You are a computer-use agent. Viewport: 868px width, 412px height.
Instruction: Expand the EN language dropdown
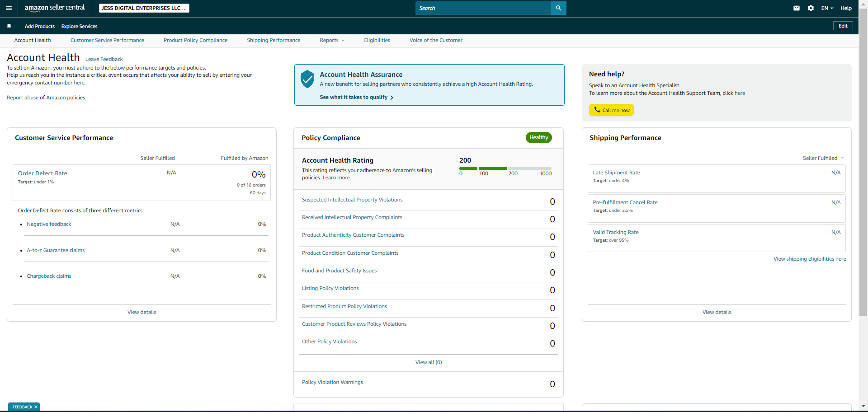tap(827, 8)
